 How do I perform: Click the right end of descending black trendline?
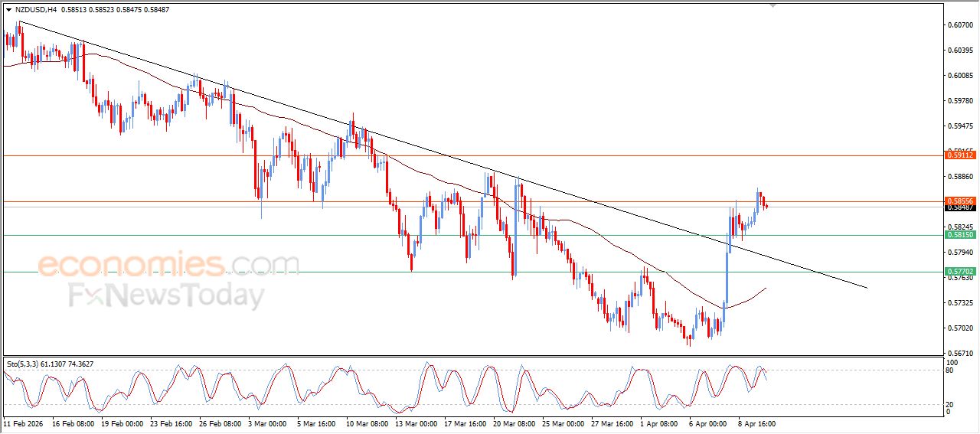click(x=866, y=288)
